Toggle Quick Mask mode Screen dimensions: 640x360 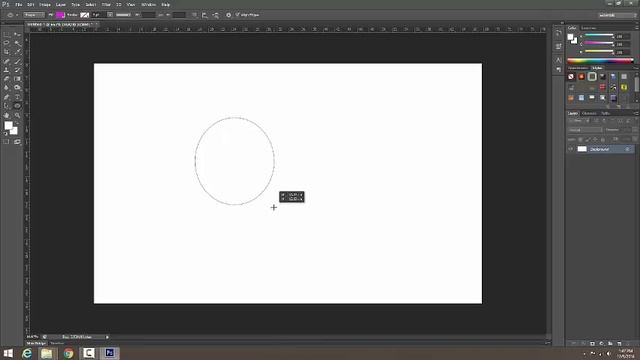click(6, 142)
